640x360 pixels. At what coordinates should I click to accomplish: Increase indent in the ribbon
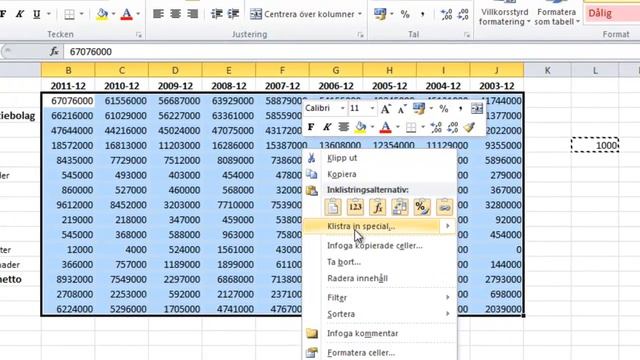(233, 14)
